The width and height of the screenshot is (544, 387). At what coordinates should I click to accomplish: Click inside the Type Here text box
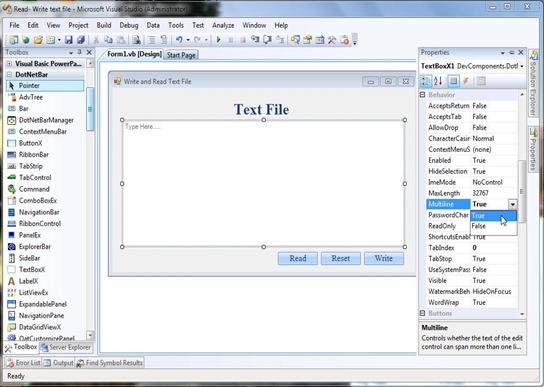pos(263,183)
